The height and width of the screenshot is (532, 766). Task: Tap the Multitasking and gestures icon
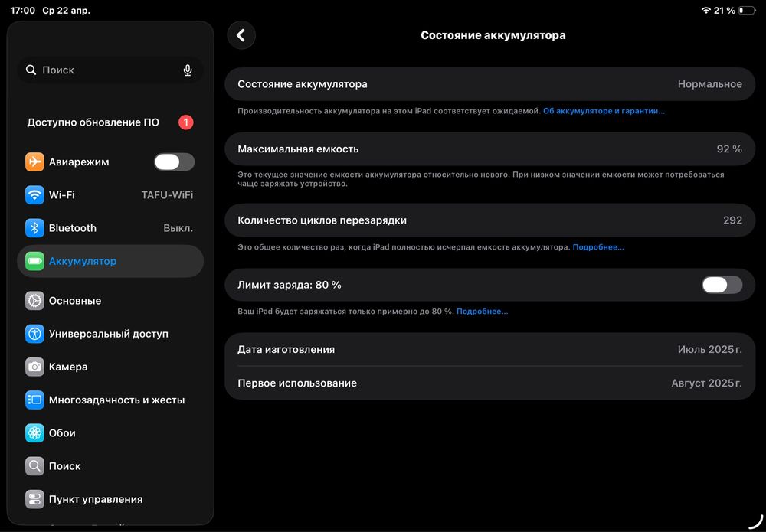[x=34, y=400]
